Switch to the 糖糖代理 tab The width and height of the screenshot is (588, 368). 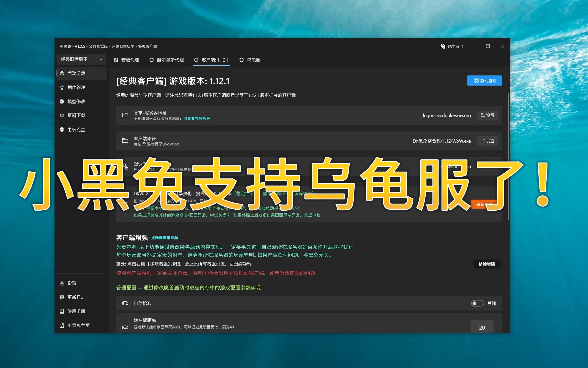point(126,60)
